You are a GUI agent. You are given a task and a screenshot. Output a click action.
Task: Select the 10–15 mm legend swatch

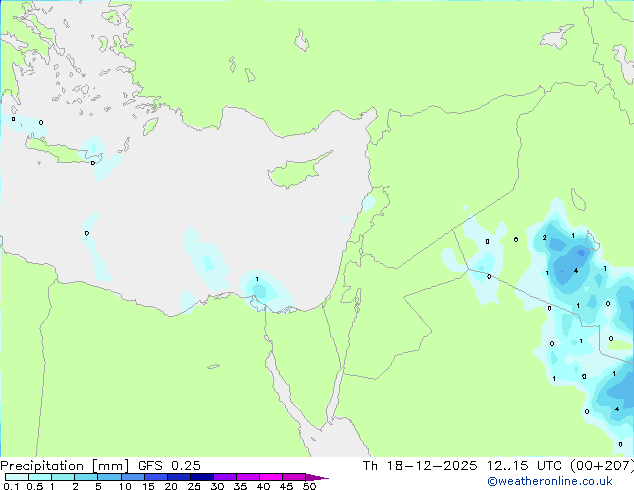click(x=132, y=477)
